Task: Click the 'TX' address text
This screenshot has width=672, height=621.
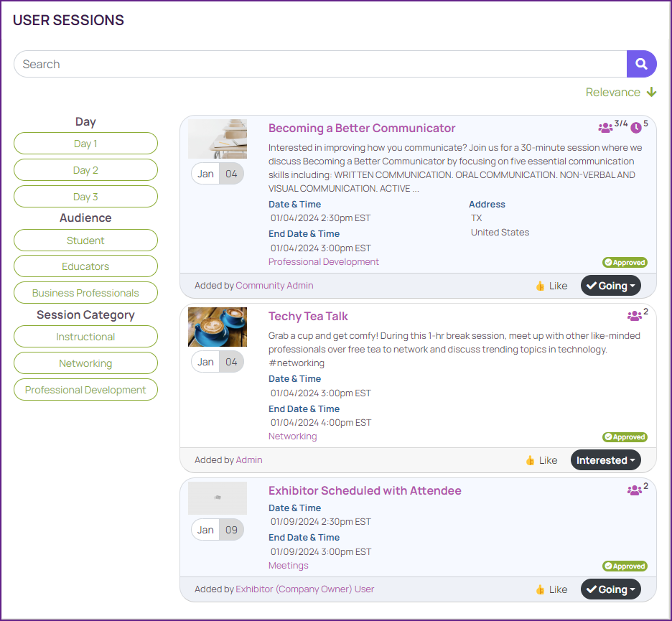Action: point(476,218)
